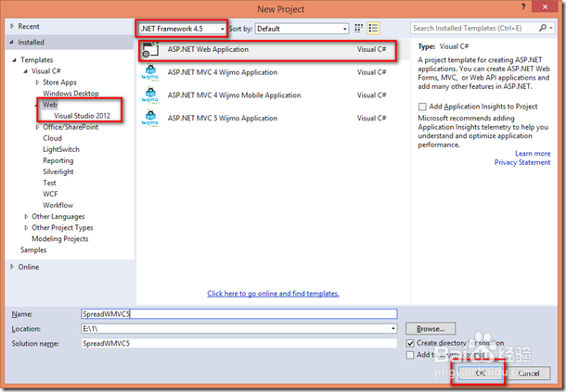Select the Windows Desktop category

(71, 94)
